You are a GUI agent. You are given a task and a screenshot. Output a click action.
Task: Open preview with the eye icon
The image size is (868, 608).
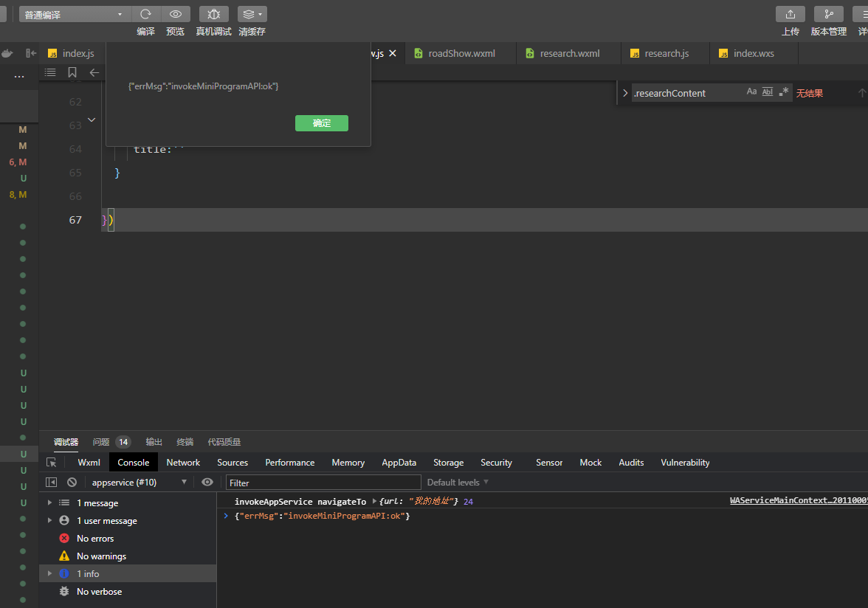point(176,14)
